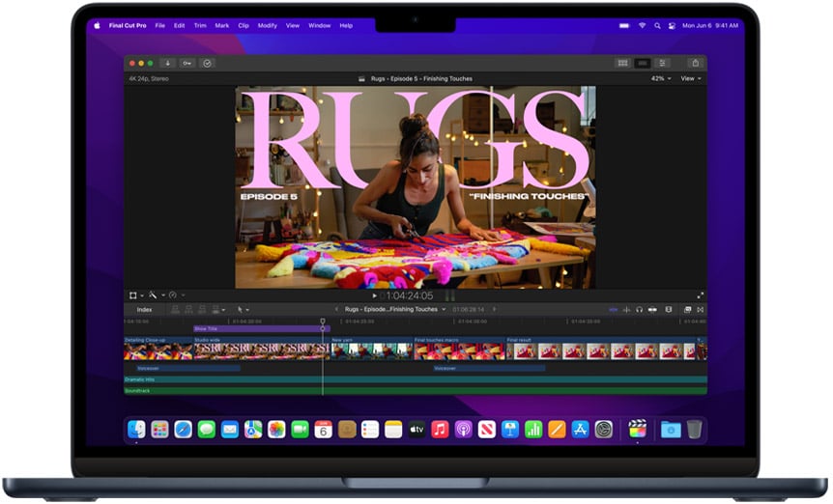Select the Dramatic Hits audio track
The width and height of the screenshot is (833, 504).
(x=416, y=379)
